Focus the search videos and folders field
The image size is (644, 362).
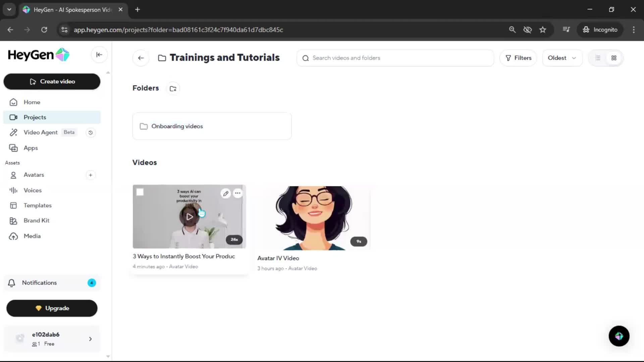[x=396, y=58]
